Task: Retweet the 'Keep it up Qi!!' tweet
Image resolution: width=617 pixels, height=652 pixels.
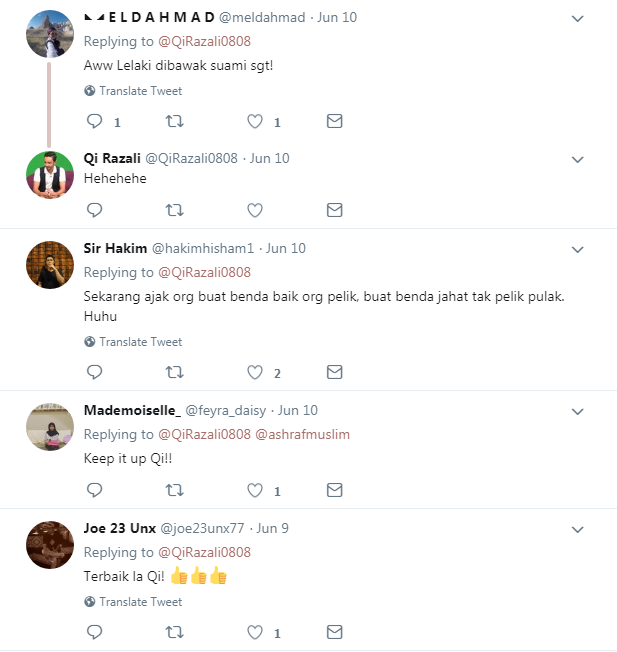Action: [x=174, y=490]
